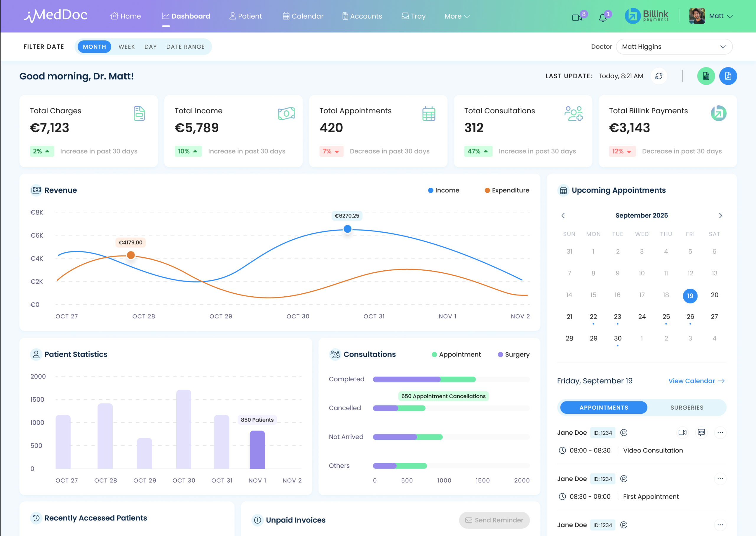This screenshot has width=756, height=536.
Task: Open Billink payments logo in header
Action: click(x=646, y=16)
